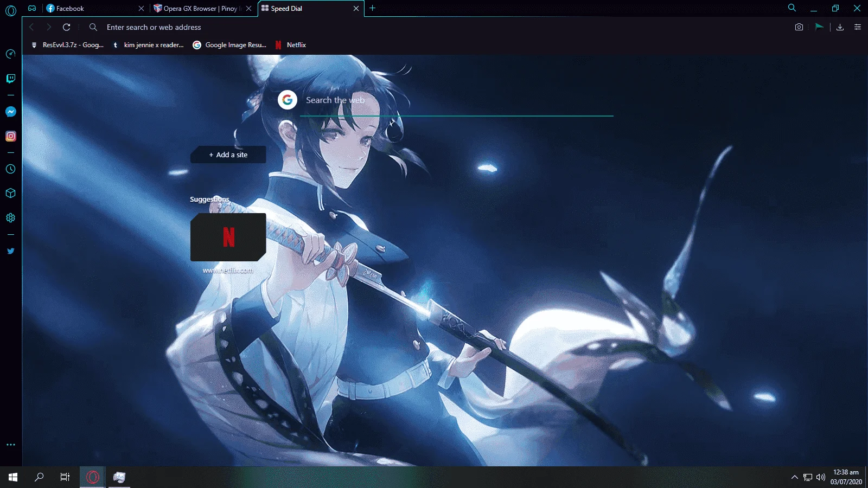Open Windows Start menu

click(x=13, y=477)
